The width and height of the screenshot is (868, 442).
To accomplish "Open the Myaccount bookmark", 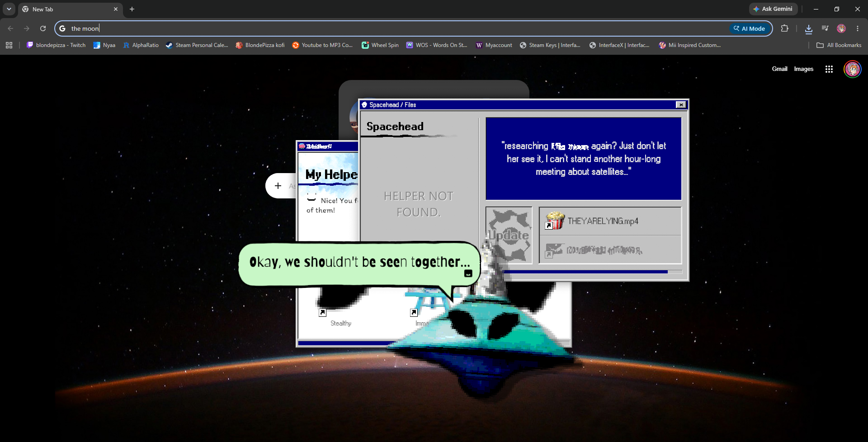I will coord(494,45).
